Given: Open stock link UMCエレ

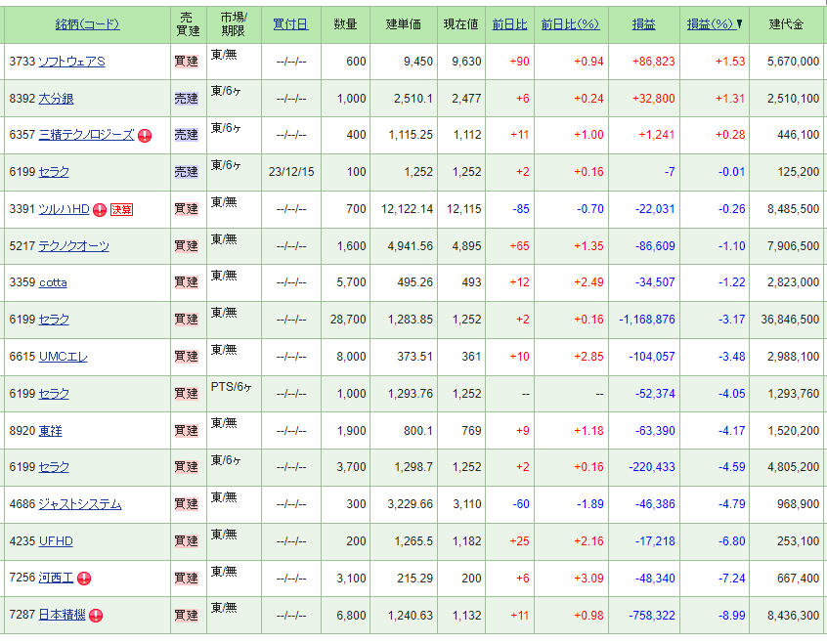Looking at the screenshot, I should click(63, 357).
